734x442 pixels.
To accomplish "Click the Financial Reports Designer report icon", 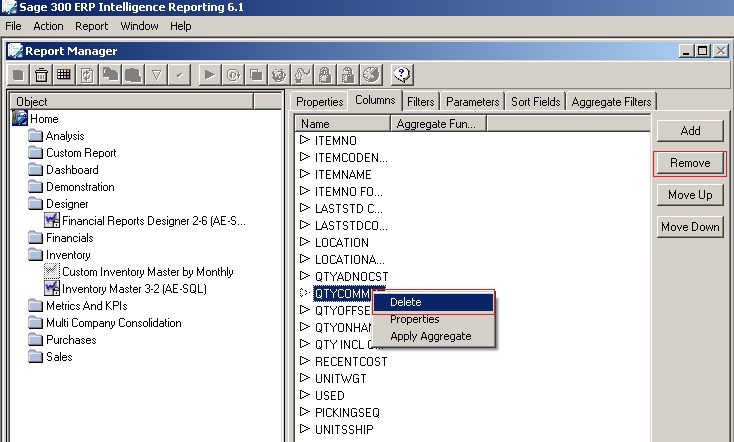I will [x=51, y=221].
